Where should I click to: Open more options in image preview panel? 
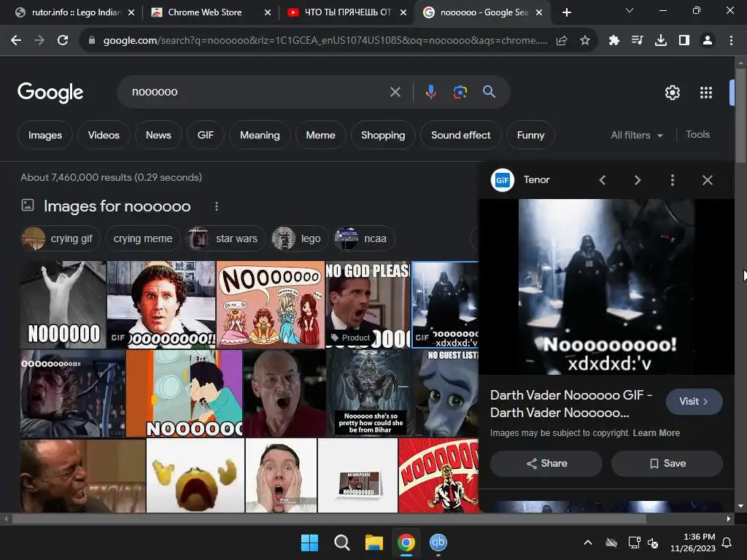(672, 180)
